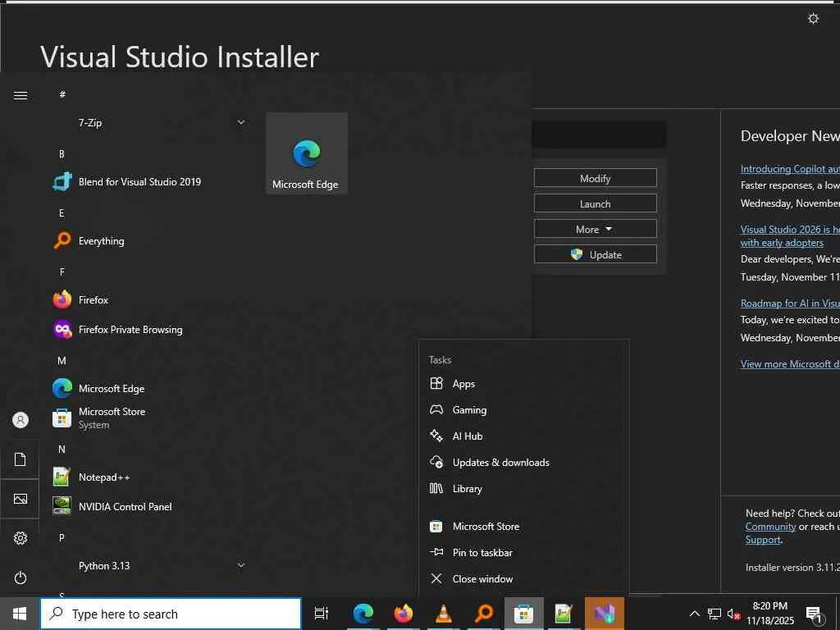Open Microsoft Edge from the taskbar
The image size is (840, 630).
363,614
